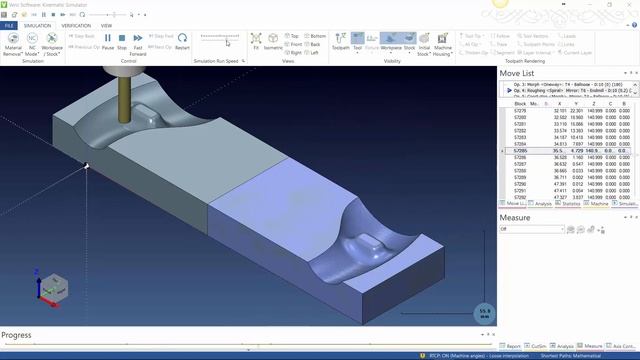The width and height of the screenshot is (640, 360).
Task: Stop the simulation in Control group
Action: pos(122,42)
